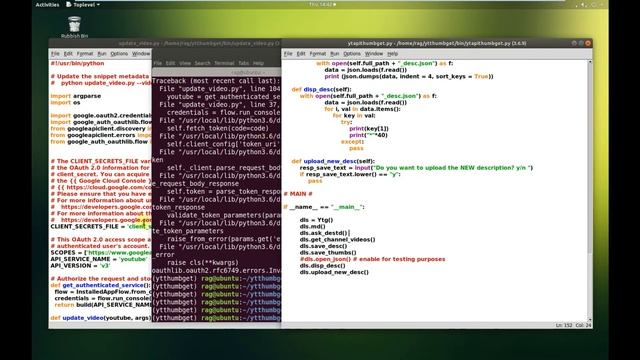The height and width of the screenshot is (360, 640).
Task: Click the 'CLIENT_SECRETS_FILE' assignment line
Action: (x=100, y=227)
